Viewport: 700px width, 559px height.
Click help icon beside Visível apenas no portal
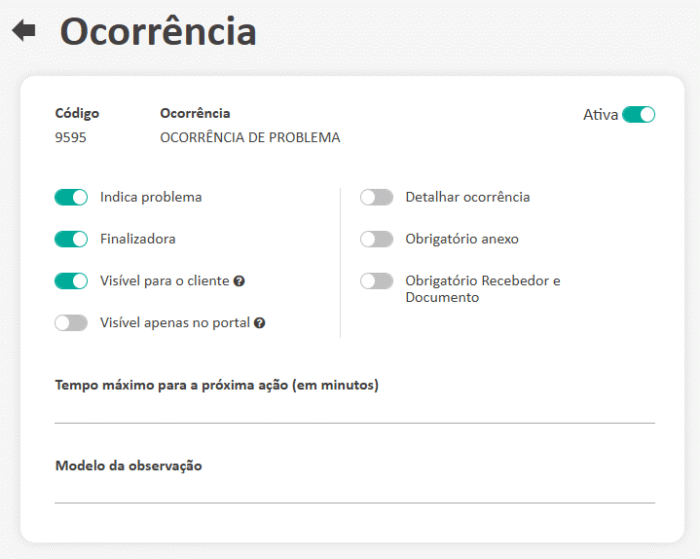pyautogui.click(x=259, y=323)
